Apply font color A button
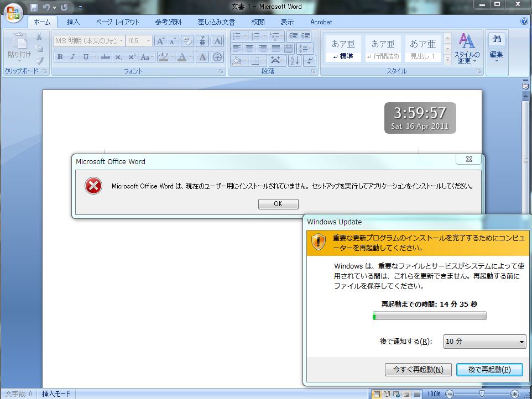The image size is (532, 399). coord(182,57)
